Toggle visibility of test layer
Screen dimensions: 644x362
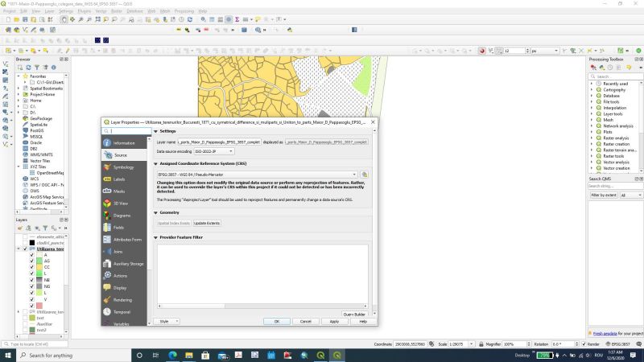(25, 318)
